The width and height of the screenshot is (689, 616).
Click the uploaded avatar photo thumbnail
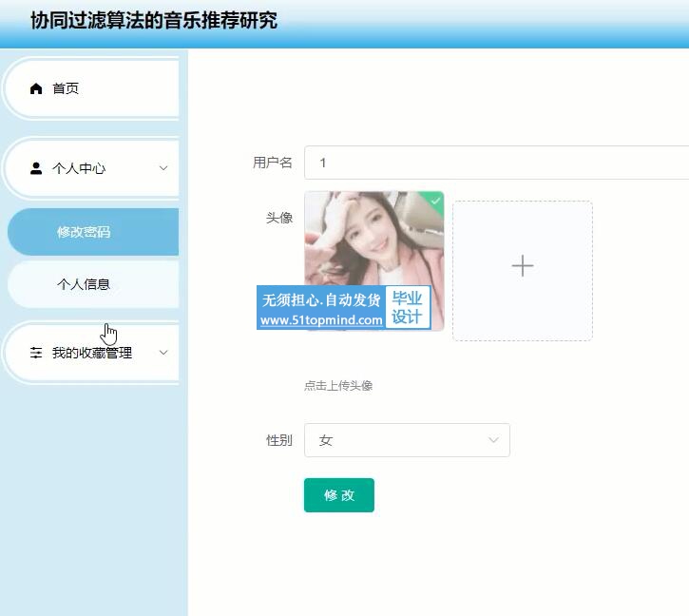373,260
